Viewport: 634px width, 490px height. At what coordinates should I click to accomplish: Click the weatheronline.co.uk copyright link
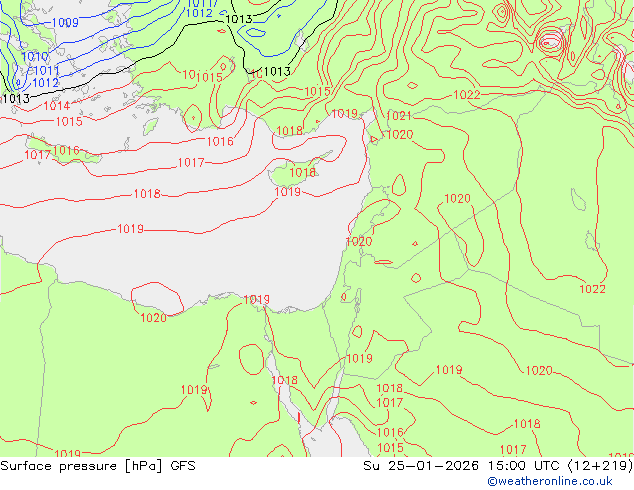(550, 481)
